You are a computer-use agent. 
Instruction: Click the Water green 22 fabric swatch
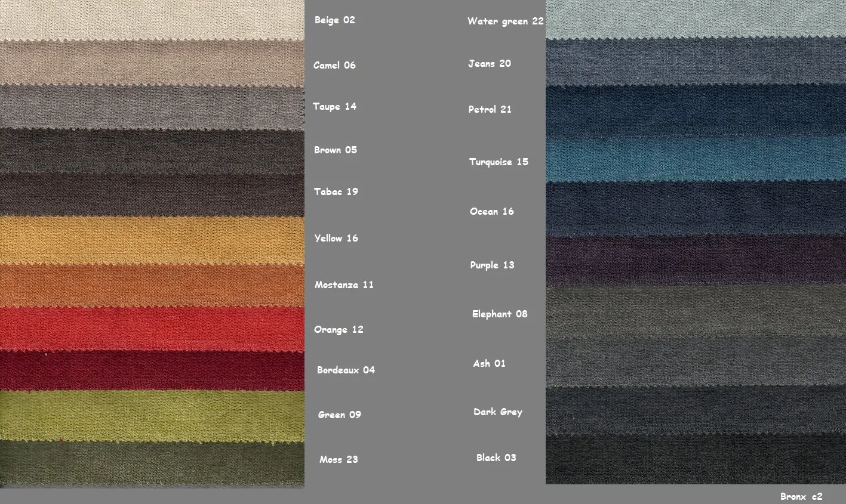(x=696, y=19)
